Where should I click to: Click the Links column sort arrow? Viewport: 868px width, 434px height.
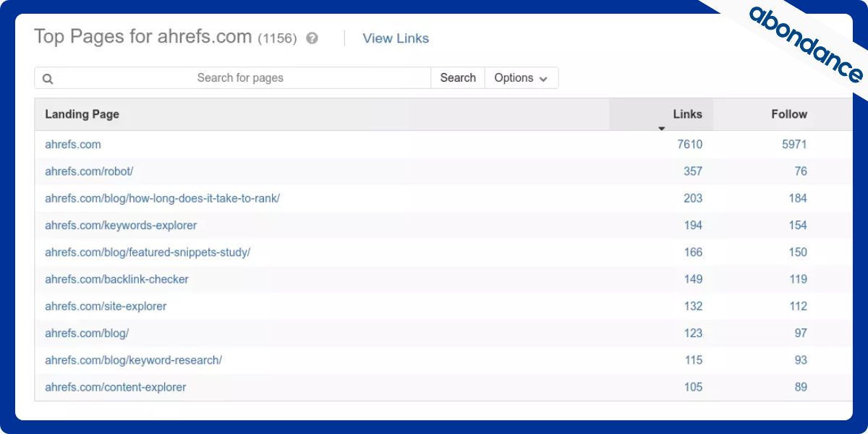click(x=661, y=129)
